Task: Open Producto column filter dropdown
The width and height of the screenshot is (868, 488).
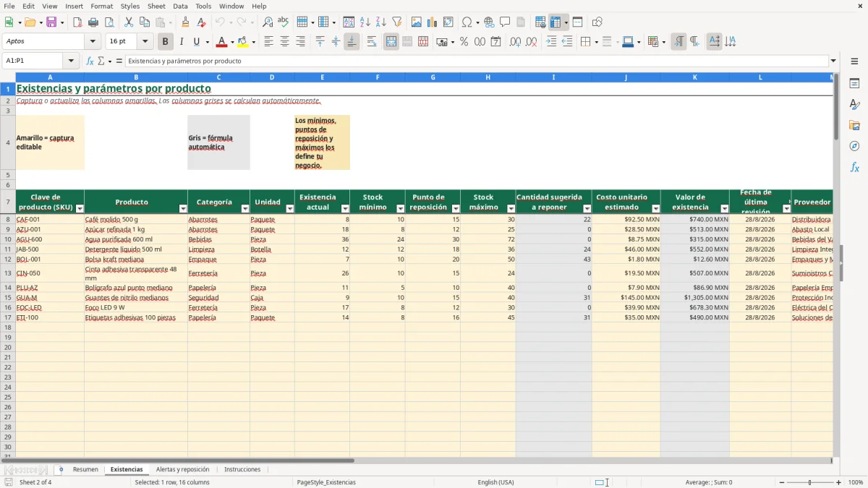Action: (182, 208)
